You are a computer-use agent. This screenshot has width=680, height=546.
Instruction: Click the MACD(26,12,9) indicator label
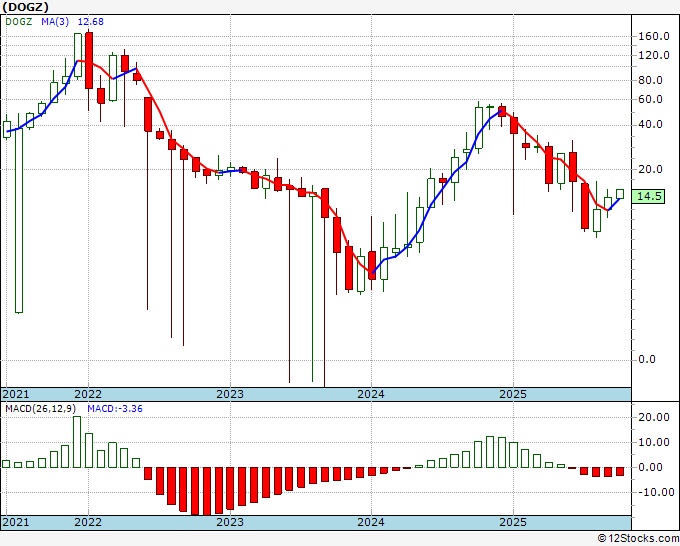[x=41, y=409]
